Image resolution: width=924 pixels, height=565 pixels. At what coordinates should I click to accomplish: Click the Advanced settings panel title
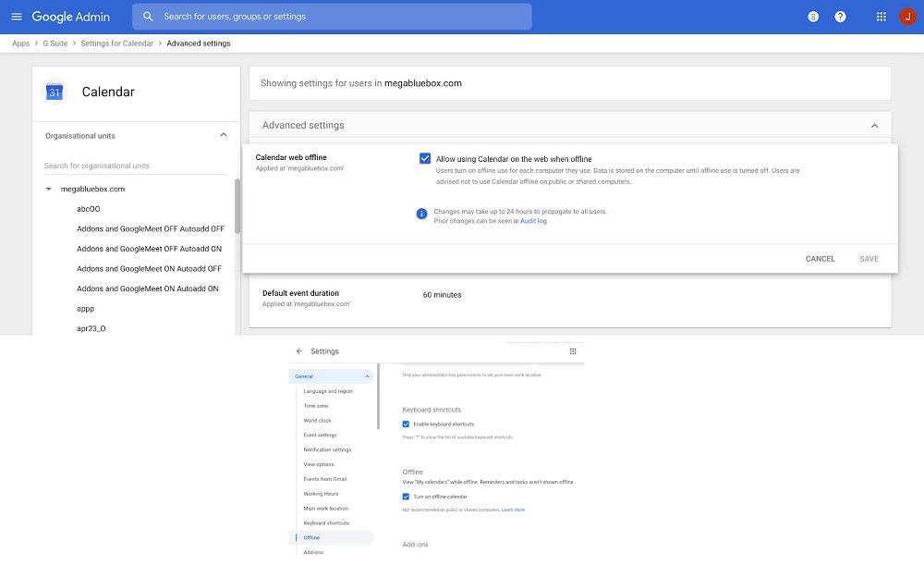click(303, 125)
